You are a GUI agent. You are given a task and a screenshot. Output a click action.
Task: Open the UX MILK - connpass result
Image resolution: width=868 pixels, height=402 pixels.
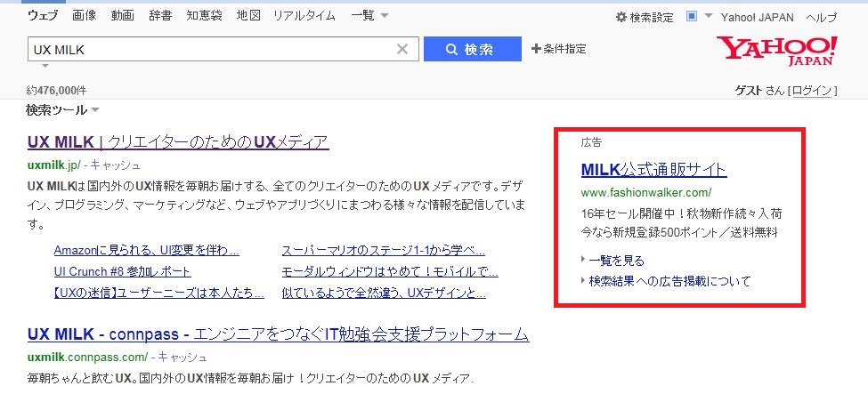pyautogui.click(x=278, y=335)
